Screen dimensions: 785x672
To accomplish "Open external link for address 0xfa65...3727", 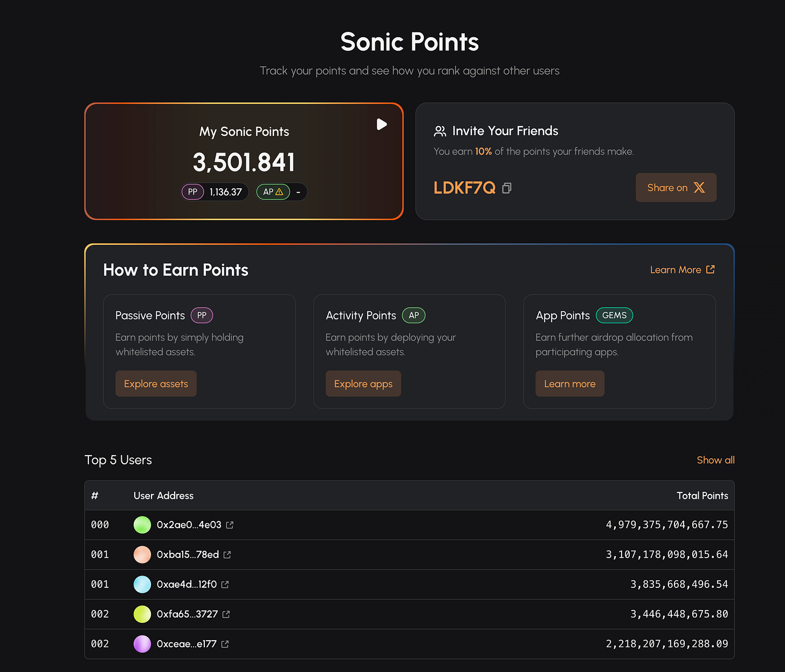I will pyautogui.click(x=226, y=614).
